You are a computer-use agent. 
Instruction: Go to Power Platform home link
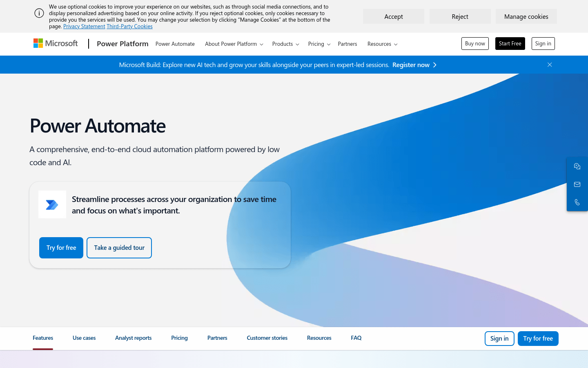pyautogui.click(x=122, y=44)
